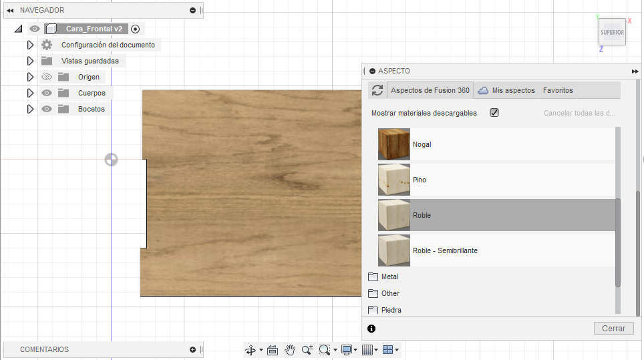Select the Origen folder icon
The image size is (644, 360).
pos(63,77)
